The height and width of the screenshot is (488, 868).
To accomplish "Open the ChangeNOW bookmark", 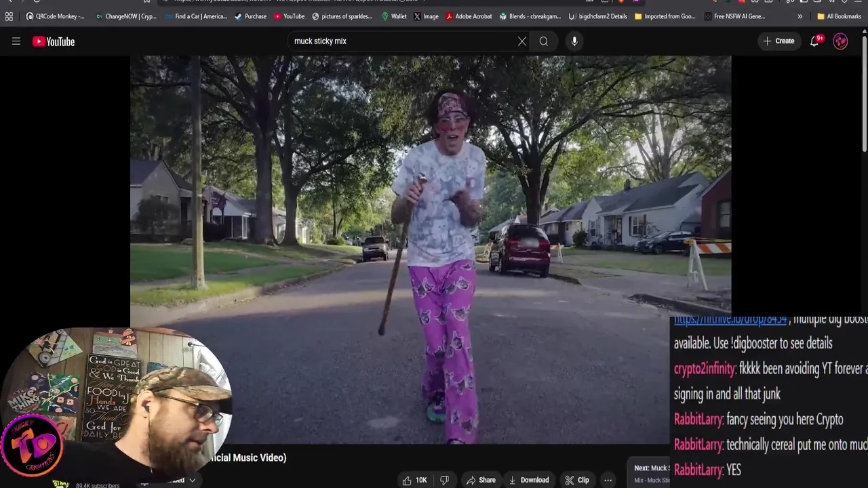I will pos(126,16).
